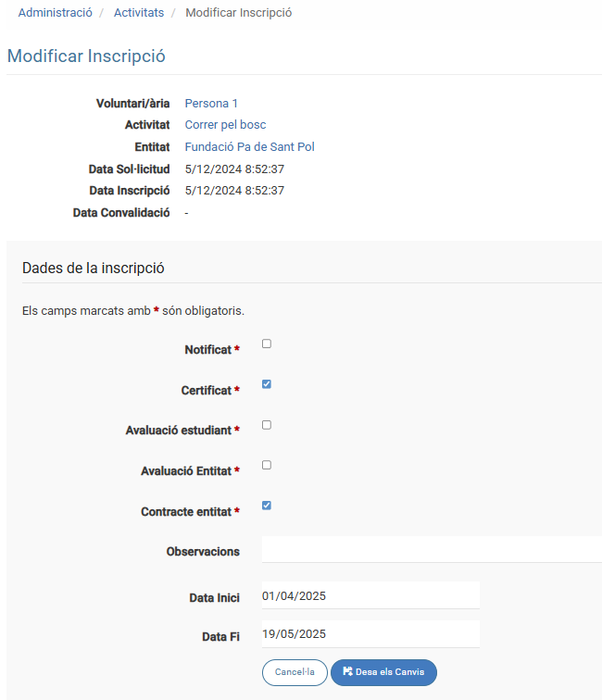Click the Certificat field label
Screen dimensions: 602x700
(x=206, y=391)
